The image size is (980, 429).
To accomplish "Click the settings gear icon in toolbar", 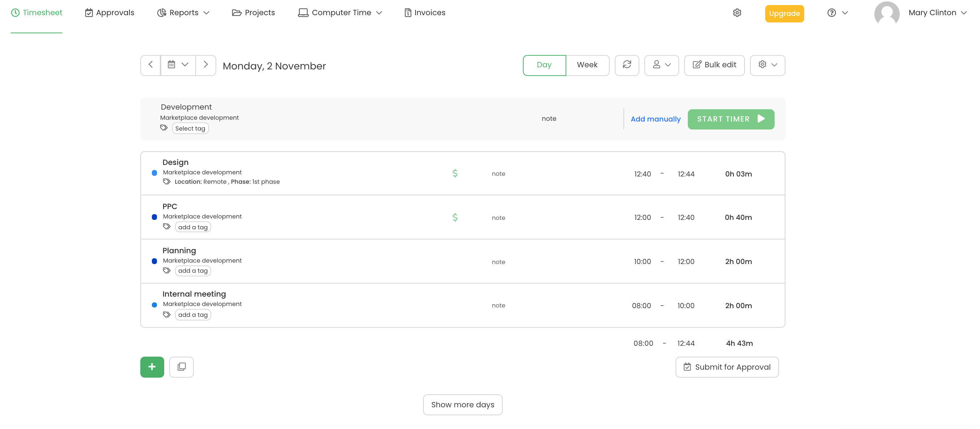I will [762, 64].
